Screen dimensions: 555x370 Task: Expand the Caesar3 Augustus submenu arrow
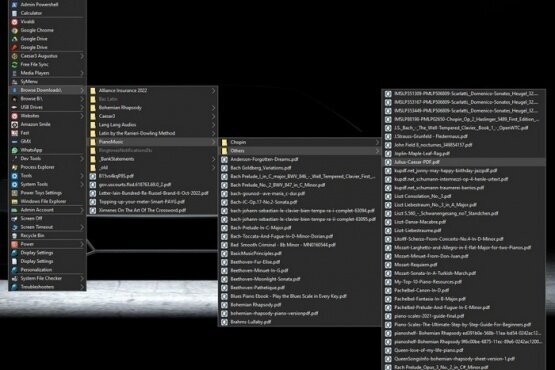82,56
